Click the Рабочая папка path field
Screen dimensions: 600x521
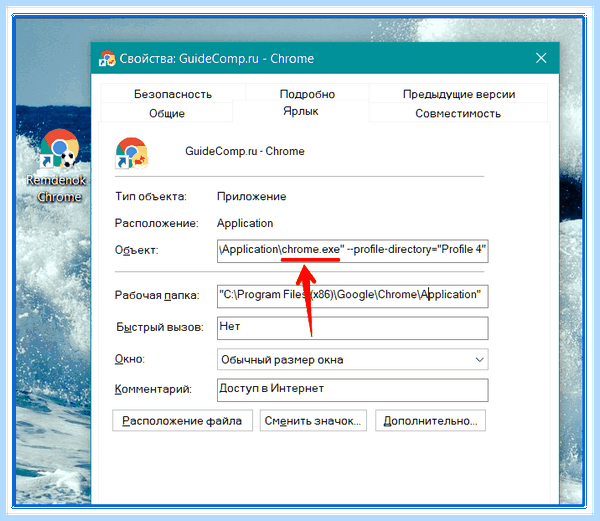(352, 296)
